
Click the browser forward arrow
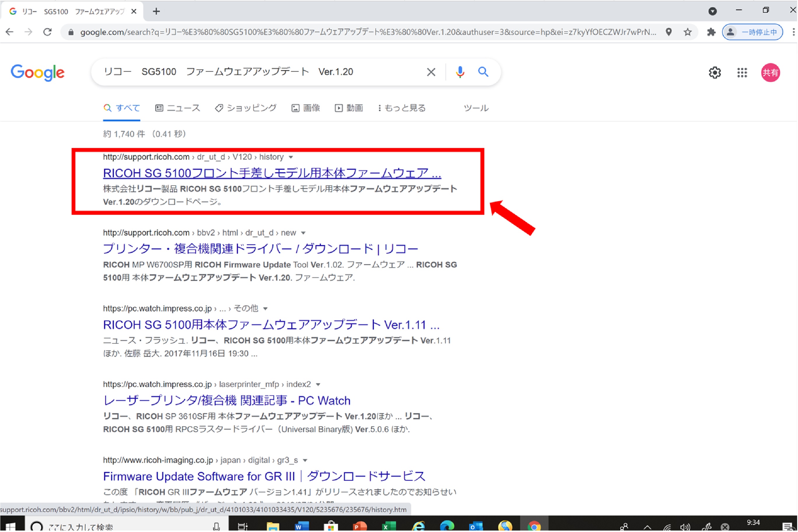pyautogui.click(x=29, y=32)
